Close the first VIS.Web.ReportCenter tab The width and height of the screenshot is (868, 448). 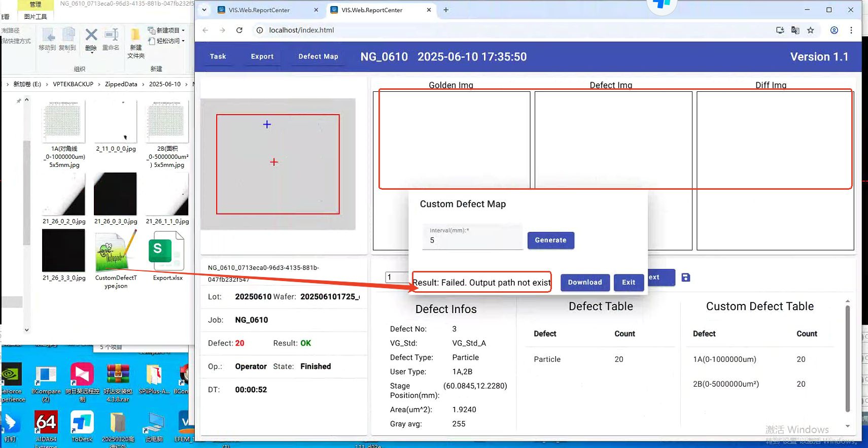(x=316, y=10)
